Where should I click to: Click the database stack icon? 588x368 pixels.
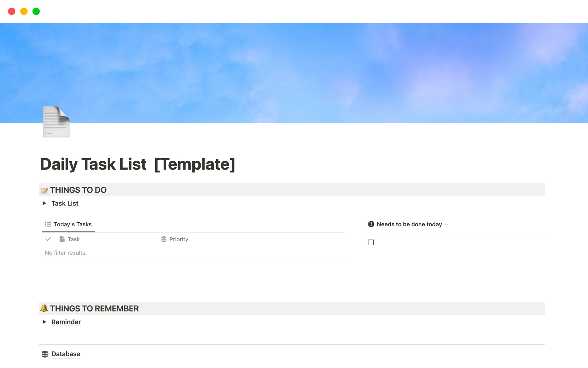[45, 353]
